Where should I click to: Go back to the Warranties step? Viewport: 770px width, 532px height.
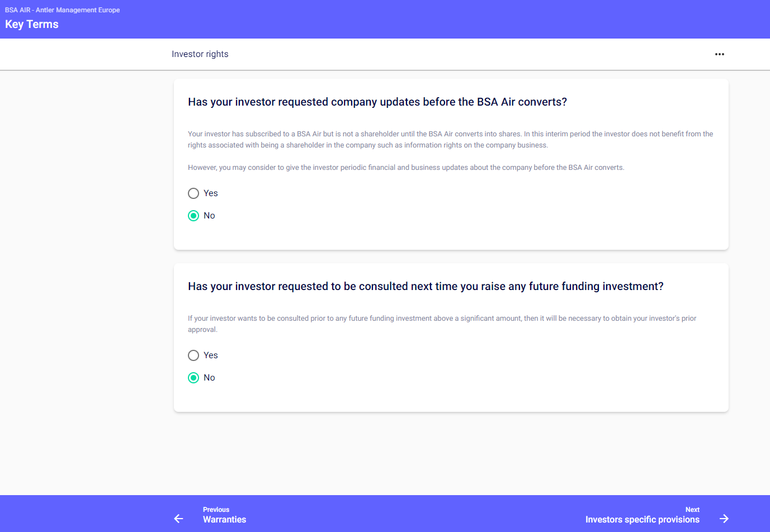point(224,520)
